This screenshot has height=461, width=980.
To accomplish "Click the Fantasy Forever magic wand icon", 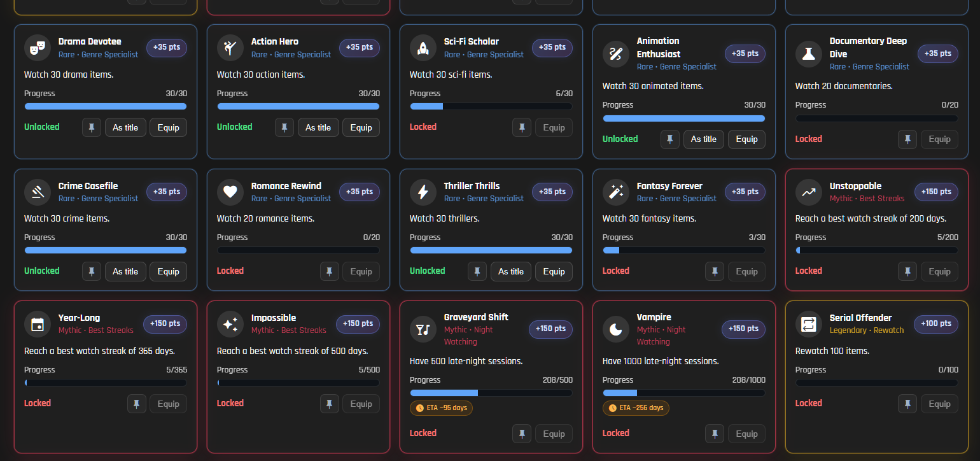I will [x=616, y=192].
